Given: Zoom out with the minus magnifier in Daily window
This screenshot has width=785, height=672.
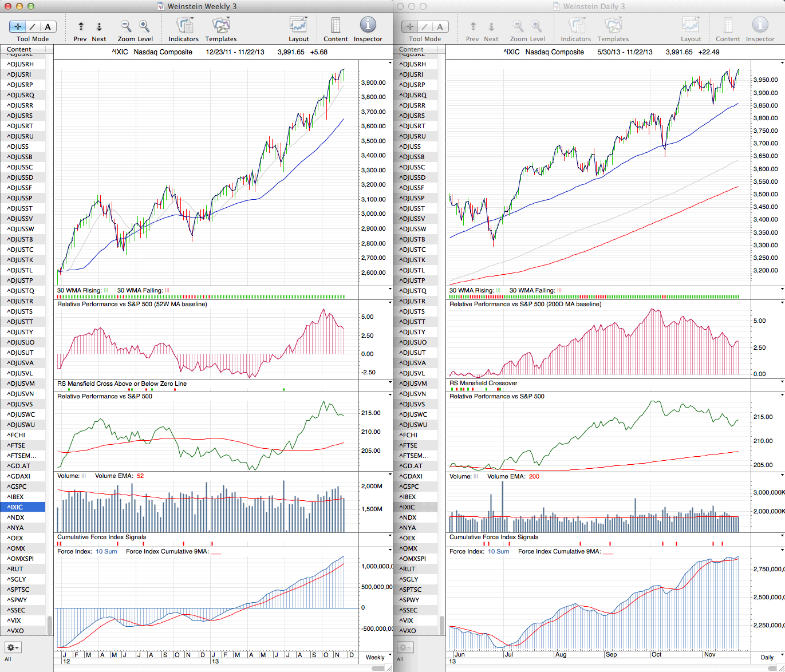Looking at the screenshot, I should point(518,26).
